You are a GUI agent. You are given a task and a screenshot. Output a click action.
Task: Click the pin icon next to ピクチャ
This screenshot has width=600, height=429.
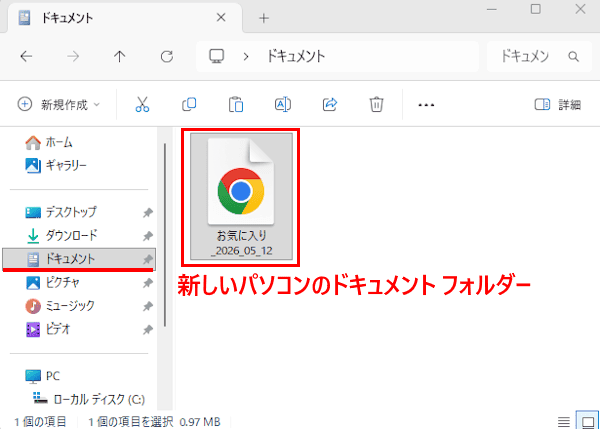pyautogui.click(x=148, y=283)
